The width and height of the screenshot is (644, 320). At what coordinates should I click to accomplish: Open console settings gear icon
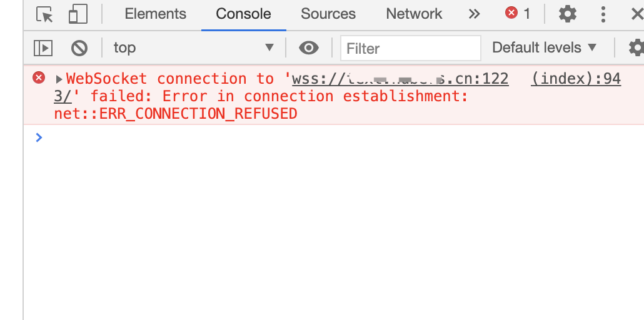636,48
